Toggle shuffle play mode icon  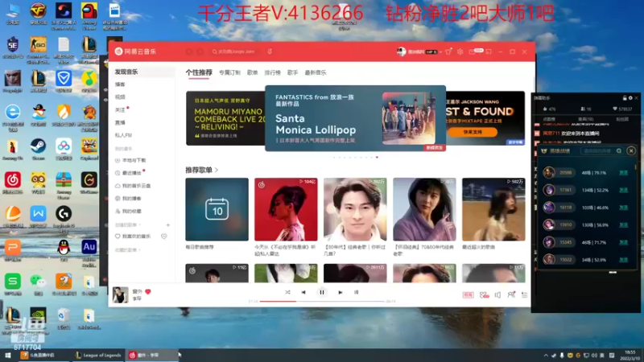click(x=287, y=292)
